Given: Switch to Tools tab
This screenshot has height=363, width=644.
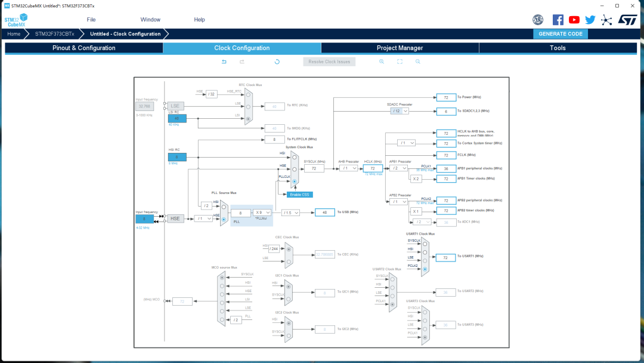Looking at the screenshot, I should point(558,48).
